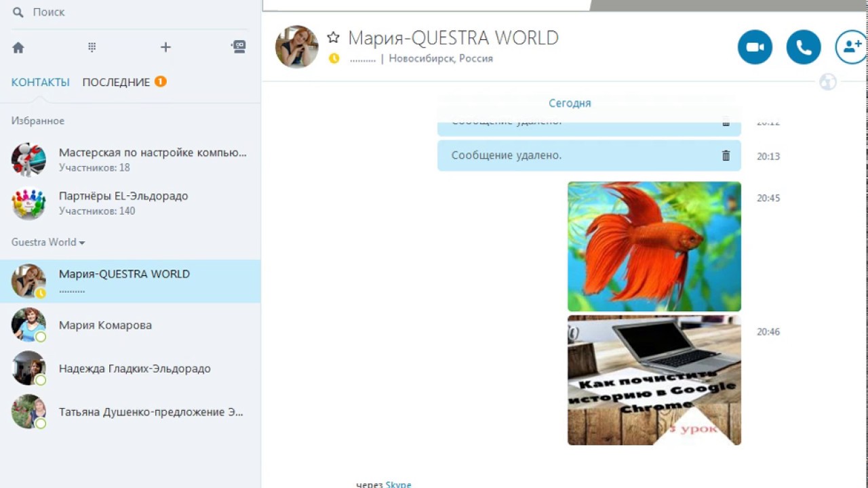The height and width of the screenshot is (488, 868).
Task: Switch to the ПОСЛЕДНИЕ tab
Action: [116, 82]
